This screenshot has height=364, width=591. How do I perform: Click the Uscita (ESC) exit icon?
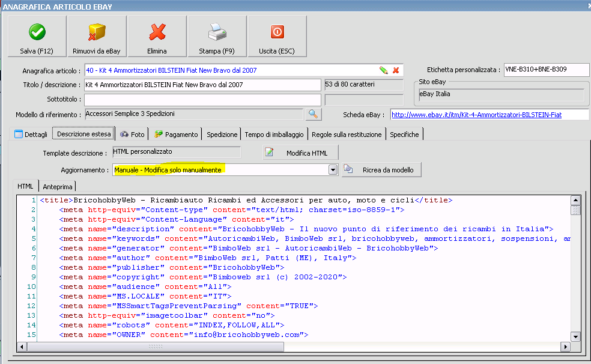point(277,32)
